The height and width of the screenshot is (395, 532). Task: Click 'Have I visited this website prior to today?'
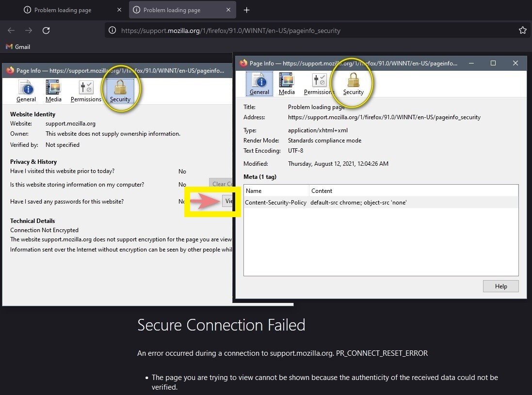tap(62, 171)
